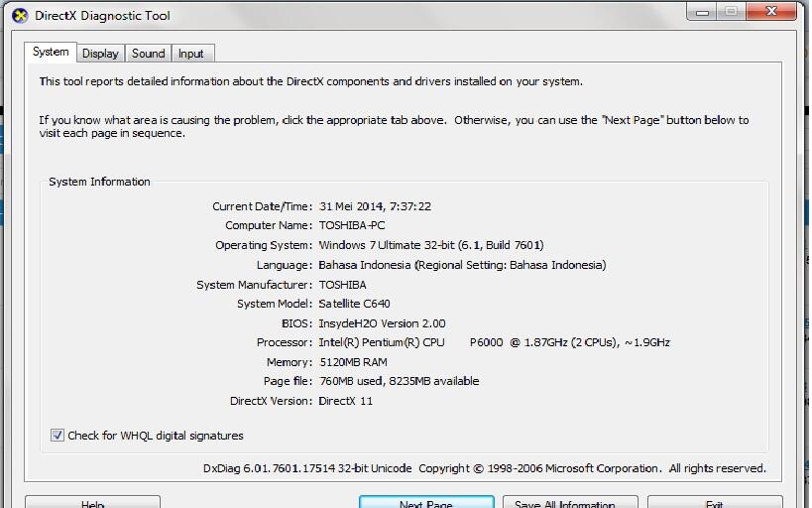Click DirectX Version value "DirectX 11"
Viewport: 812px width, 508px height.
pyautogui.click(x=345, y=401)
